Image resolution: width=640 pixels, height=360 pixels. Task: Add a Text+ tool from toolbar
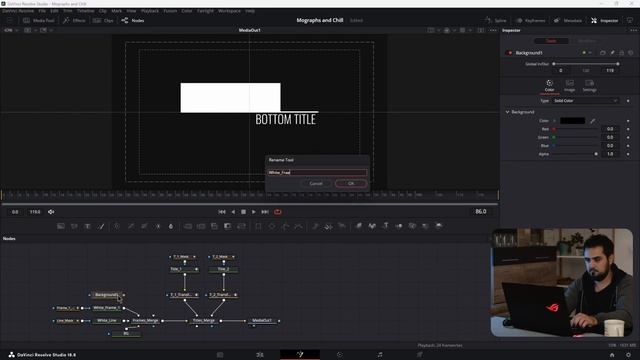coord(87,226)
